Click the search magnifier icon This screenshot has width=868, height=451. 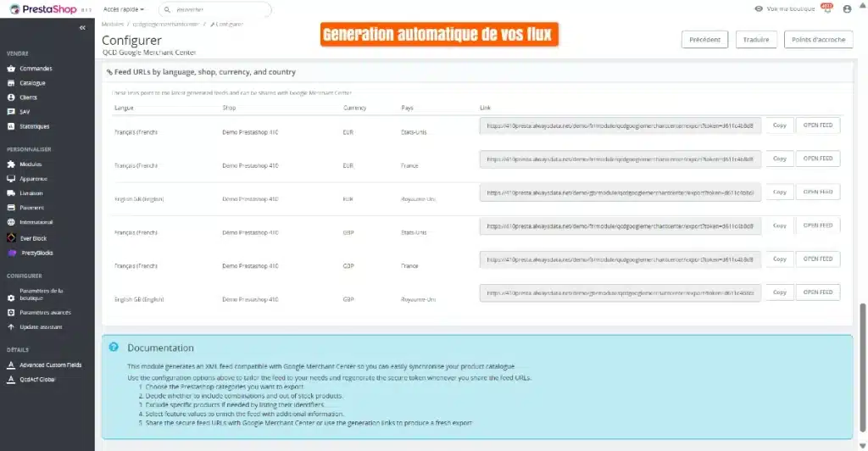(x=167, y=9)
